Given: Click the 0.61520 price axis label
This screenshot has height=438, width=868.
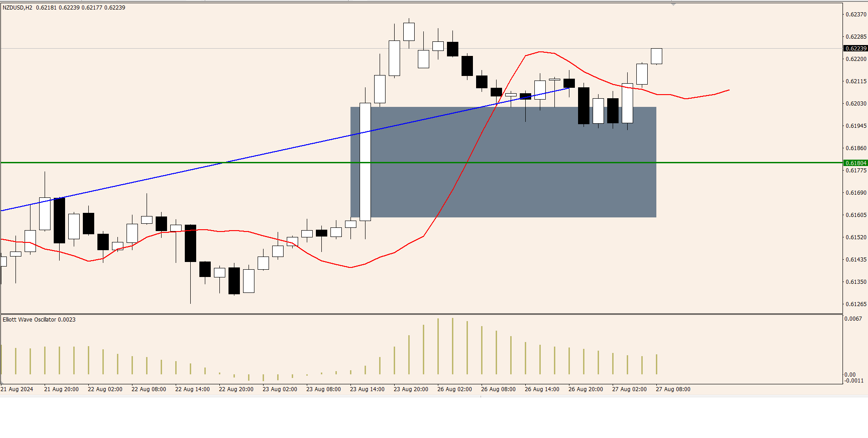Looking at the screenshot, I should 856,237.
